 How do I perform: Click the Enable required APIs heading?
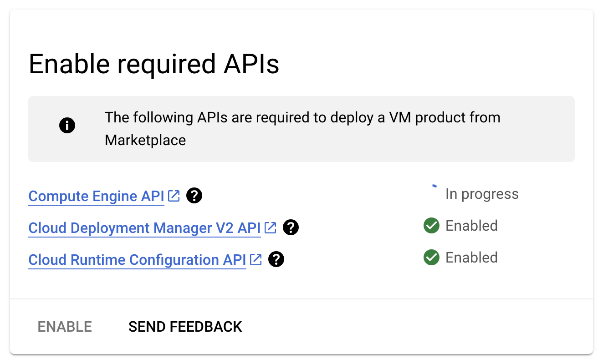[154, 64]
